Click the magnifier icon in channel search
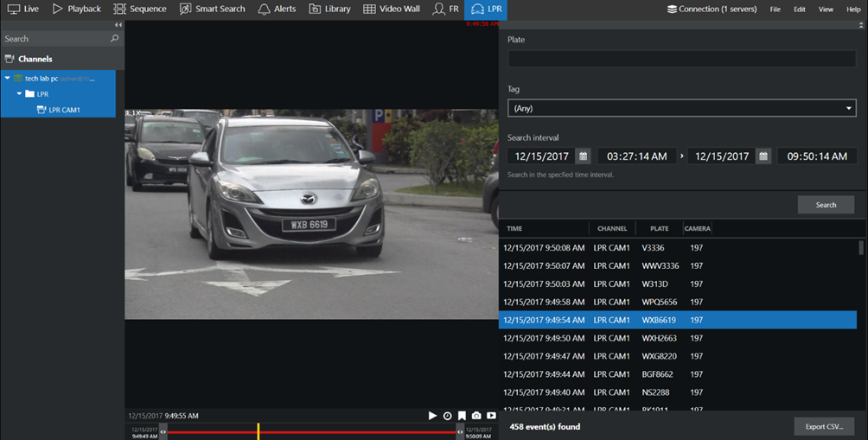Screen dimensions: 868x440 pyautogui.click(x=115, y=39)
